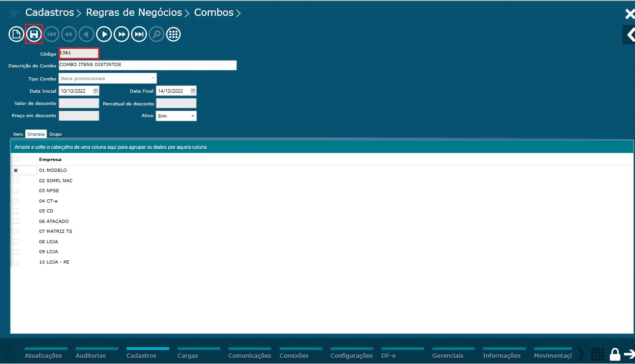This screenshot has height=364, width=635.
Task: Select the Empresa tab
Action: point(36,134)
